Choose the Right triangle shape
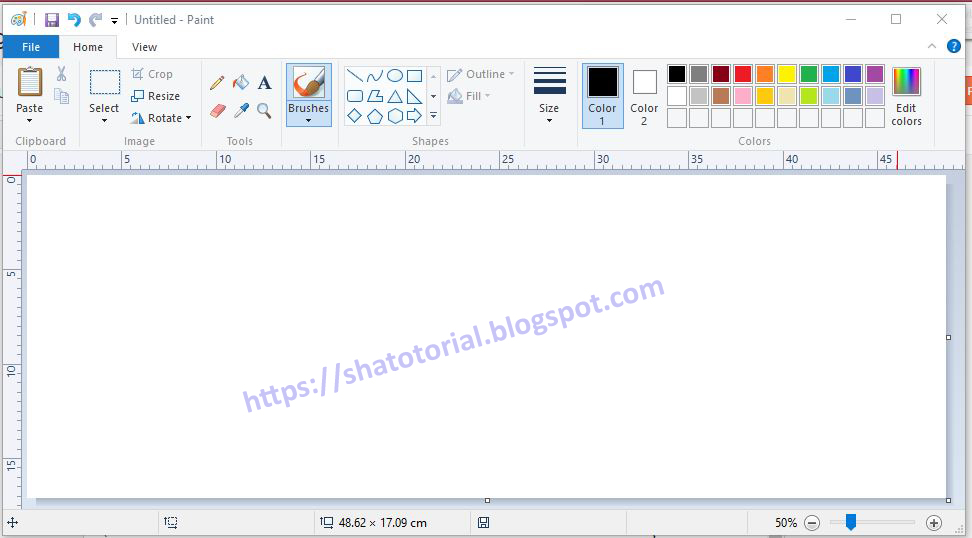 coord(415,96)
